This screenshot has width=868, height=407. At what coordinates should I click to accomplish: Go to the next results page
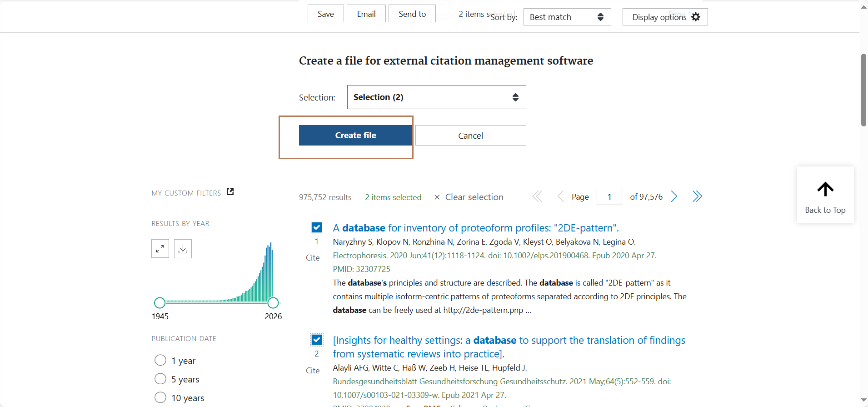(x=674, y=196)
